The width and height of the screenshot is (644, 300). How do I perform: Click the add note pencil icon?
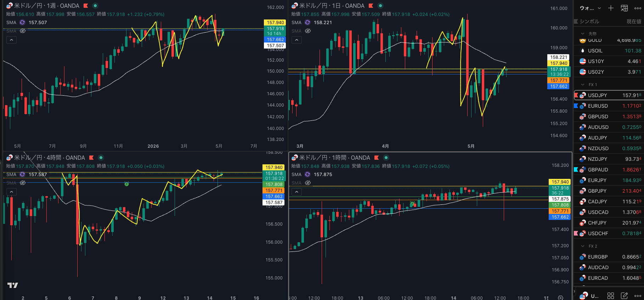[x=624, y=296]
